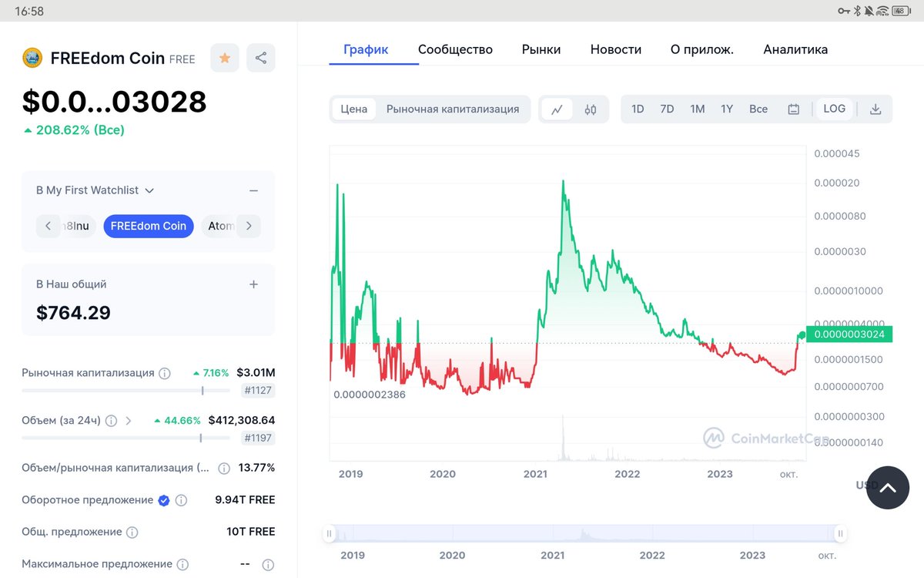Open the Рынки tab
Viewport: 924px width, 578px height.
[x=541, y=49]
